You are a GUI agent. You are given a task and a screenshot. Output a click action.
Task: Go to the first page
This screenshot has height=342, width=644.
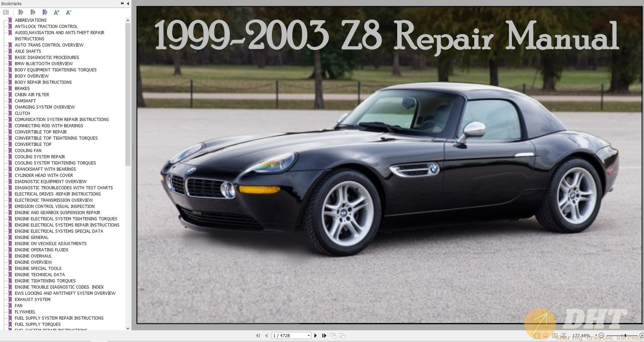258,335
